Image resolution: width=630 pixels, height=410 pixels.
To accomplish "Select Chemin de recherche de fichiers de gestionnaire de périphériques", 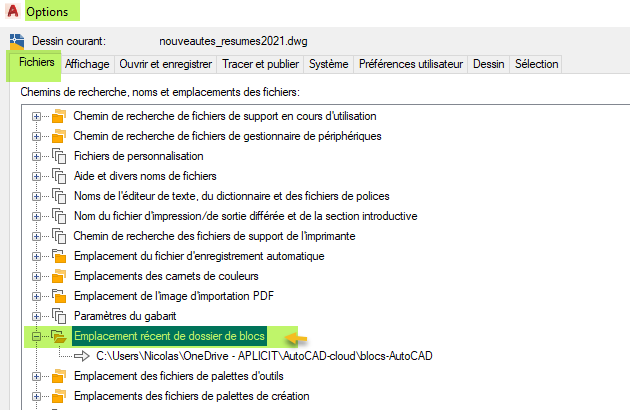I will point(227,136).
